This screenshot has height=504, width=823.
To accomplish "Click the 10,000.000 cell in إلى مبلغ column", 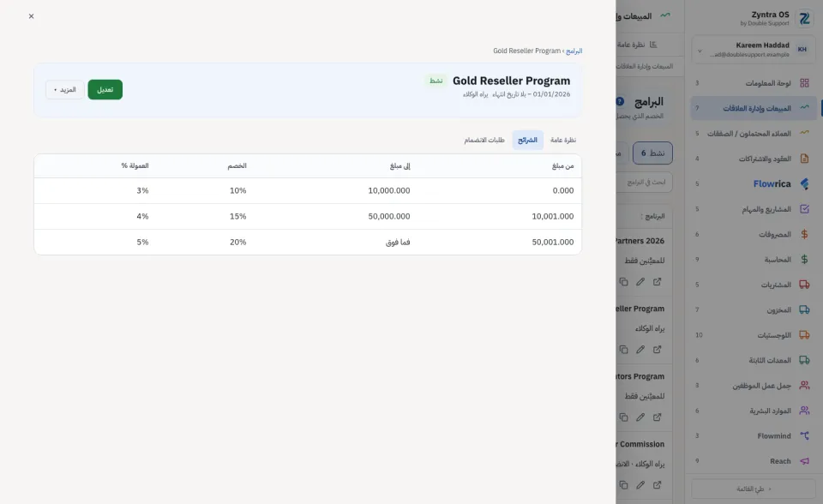I will [389, 190].
